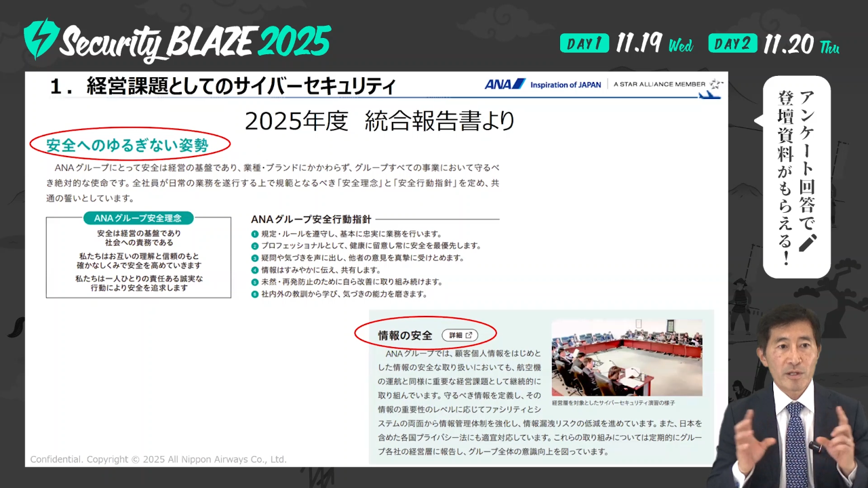Select the DAY2 badge
This screenshot has height=488, width=868.
(x=732, y=43)
